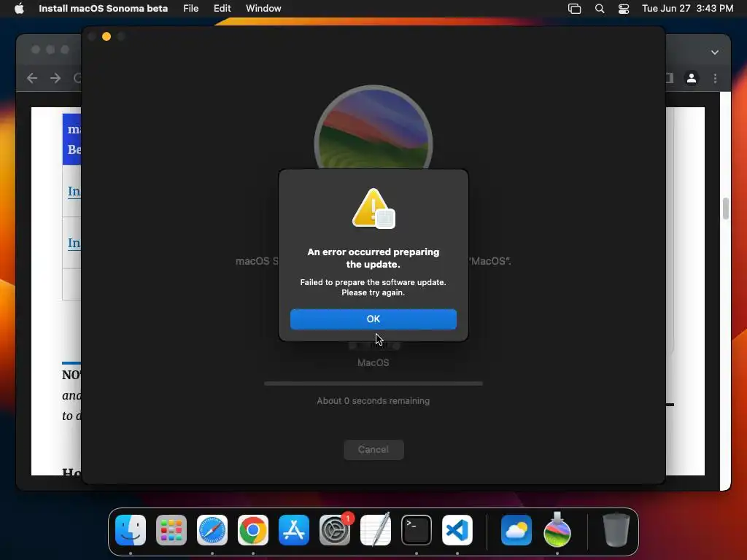747x560 pixels.
Task: Click the Chrome side panel icon
Action: point(670,78)
